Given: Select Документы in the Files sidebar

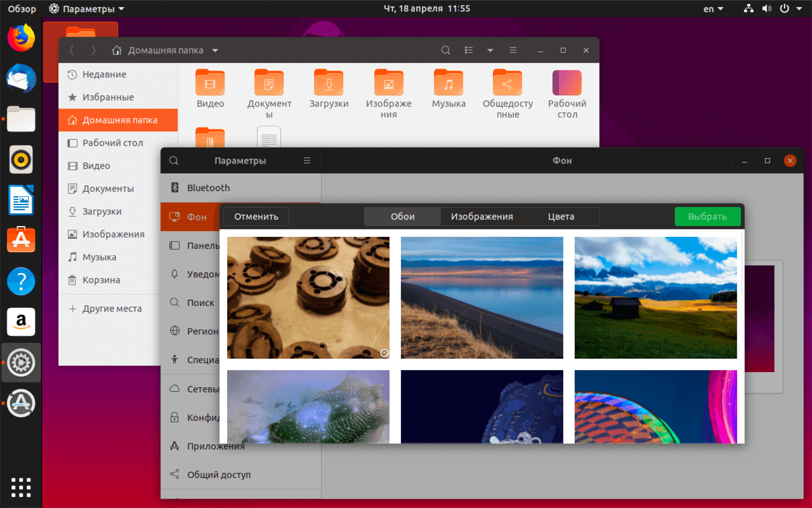Looking at the screenshot, I should 109,189.
